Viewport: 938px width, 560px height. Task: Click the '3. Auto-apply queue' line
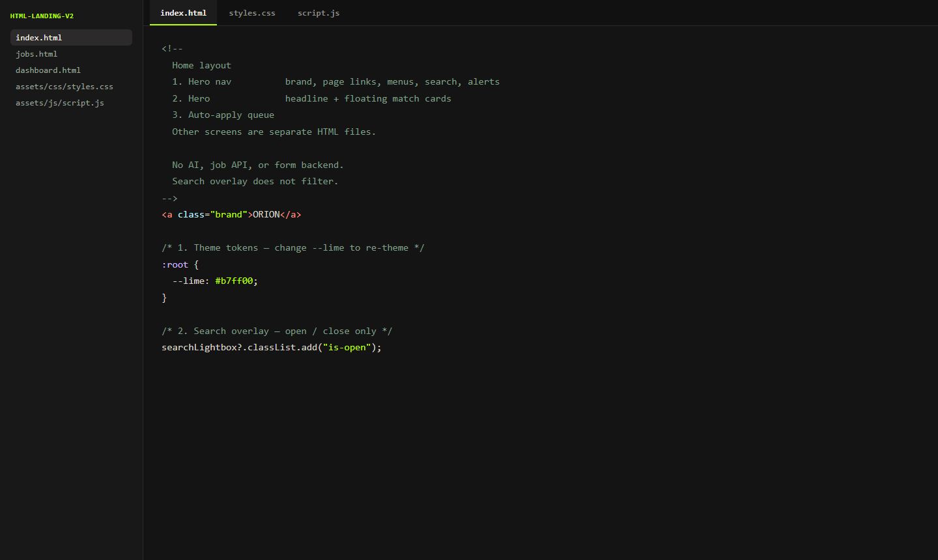(x=223, y=115)
